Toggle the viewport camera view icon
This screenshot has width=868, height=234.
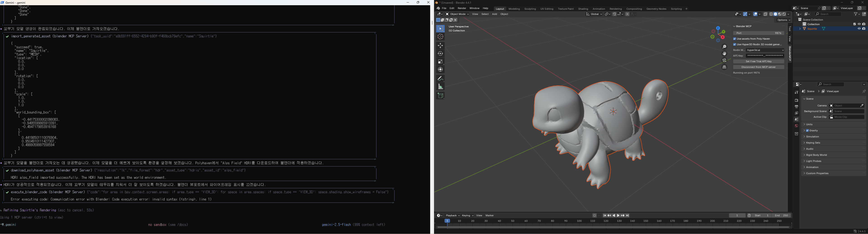(x=724, y=60)
